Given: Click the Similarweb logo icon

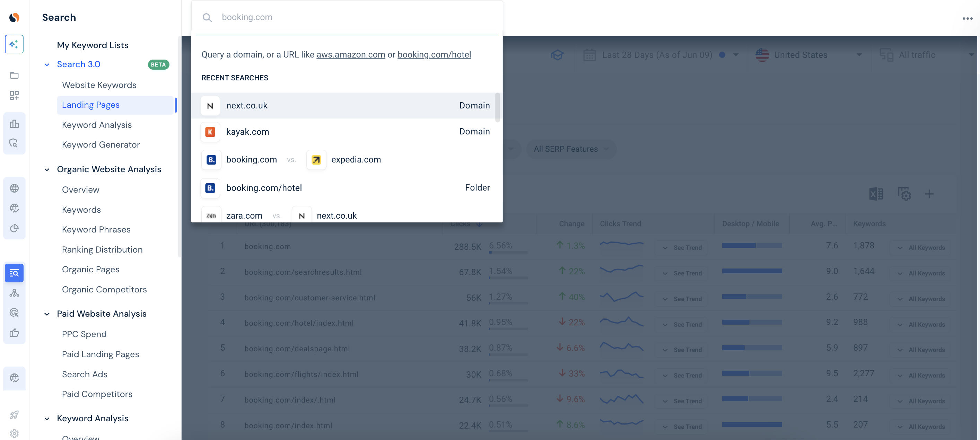Looking at the screenshot, I should [x=14, y=17].
